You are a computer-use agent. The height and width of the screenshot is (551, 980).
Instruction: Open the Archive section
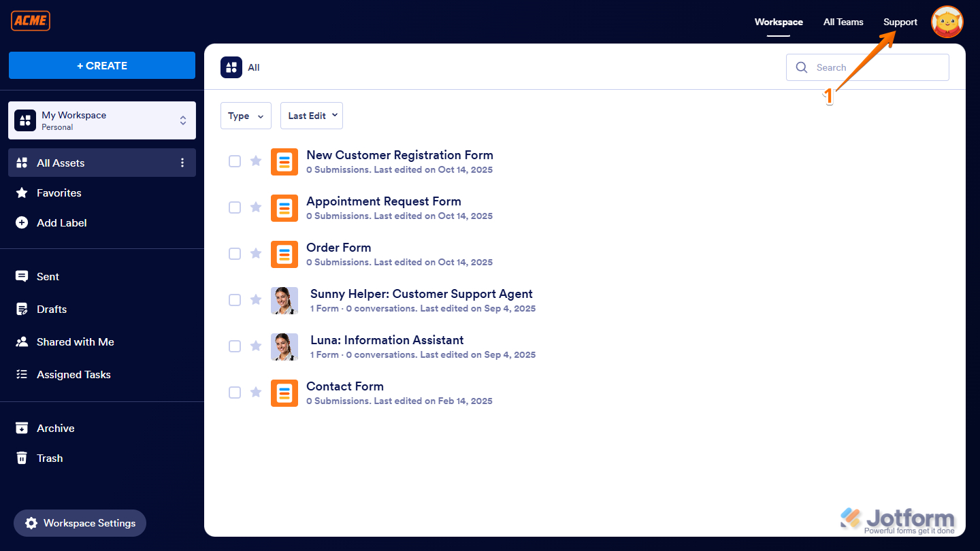click(55, 428)
